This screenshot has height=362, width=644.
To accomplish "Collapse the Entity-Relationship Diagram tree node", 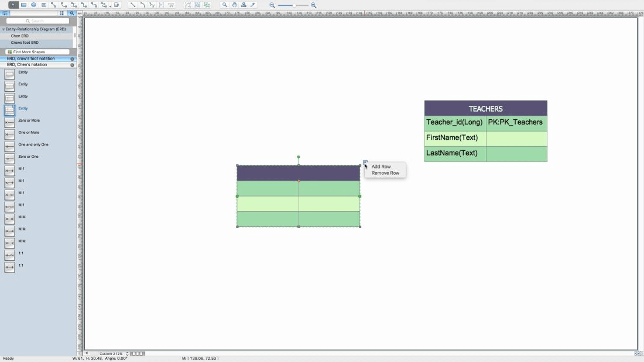I will (x=4, y=30).
